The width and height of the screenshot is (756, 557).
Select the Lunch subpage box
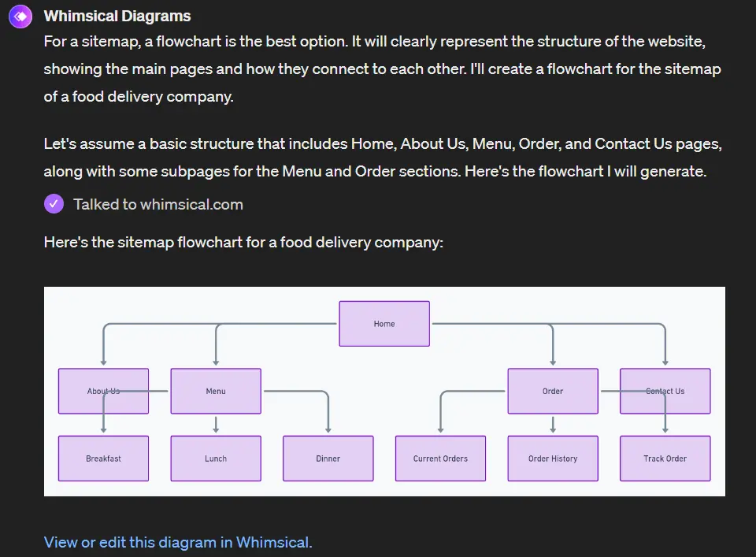[x=216, y=458]
